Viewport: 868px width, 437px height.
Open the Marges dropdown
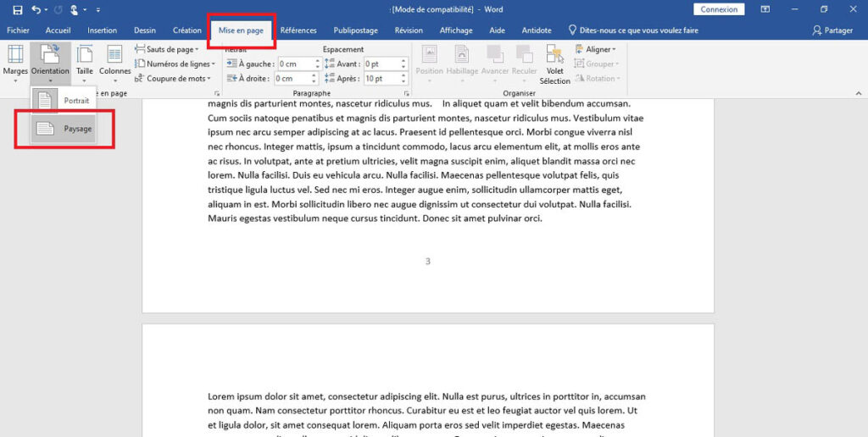pos(15,63)
